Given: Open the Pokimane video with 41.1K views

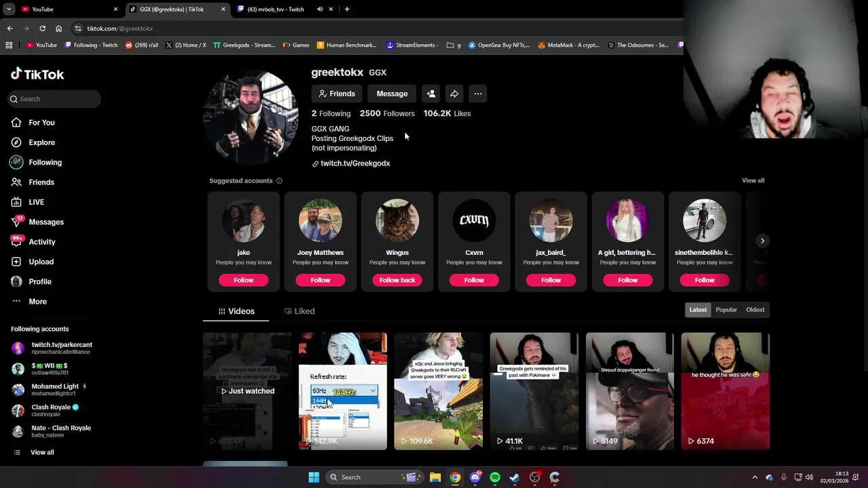Looking at the screenshot, I should (x=534, y=391).
